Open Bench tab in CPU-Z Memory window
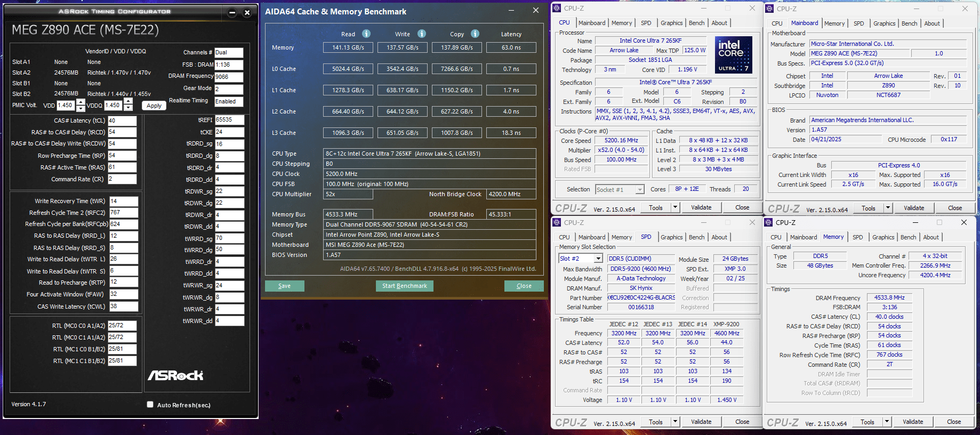The image size is (980, 435). click(909, 237)
